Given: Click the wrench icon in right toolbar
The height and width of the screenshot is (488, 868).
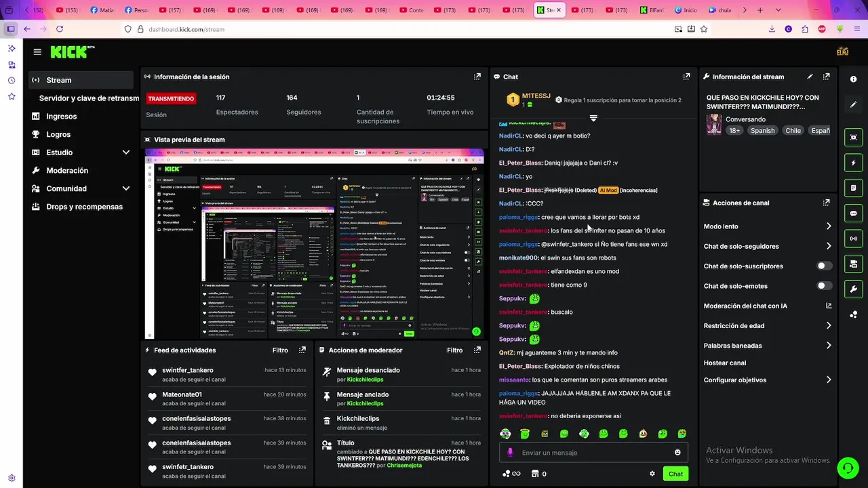Looking at the screenshot, I should pos(853,289).
